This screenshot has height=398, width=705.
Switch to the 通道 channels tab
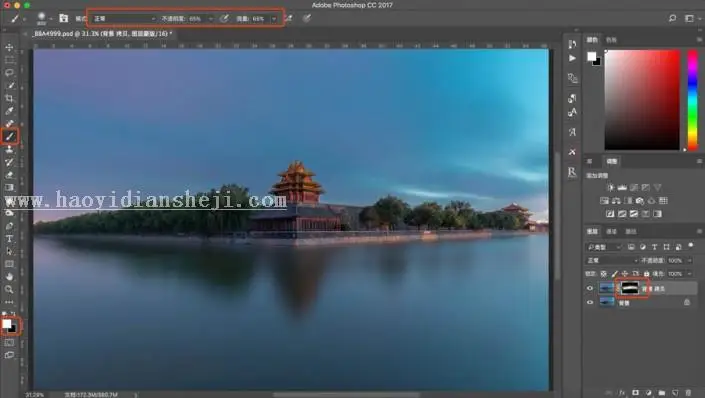point(611,232)
